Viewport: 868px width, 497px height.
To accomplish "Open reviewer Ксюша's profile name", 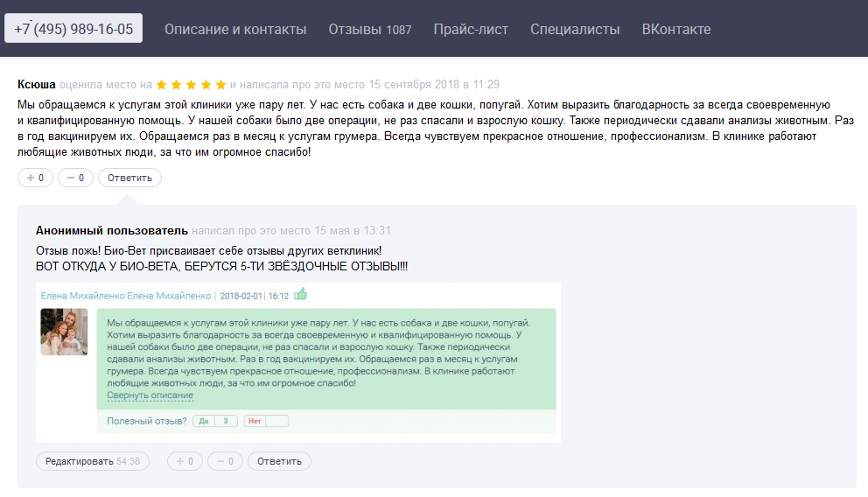I will tap(37, 84).
